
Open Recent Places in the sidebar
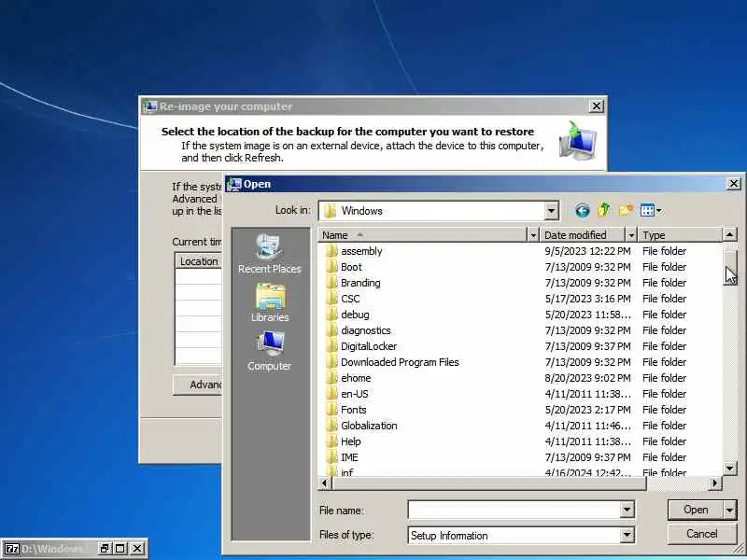pyautogui.click(x=270, y=254)
